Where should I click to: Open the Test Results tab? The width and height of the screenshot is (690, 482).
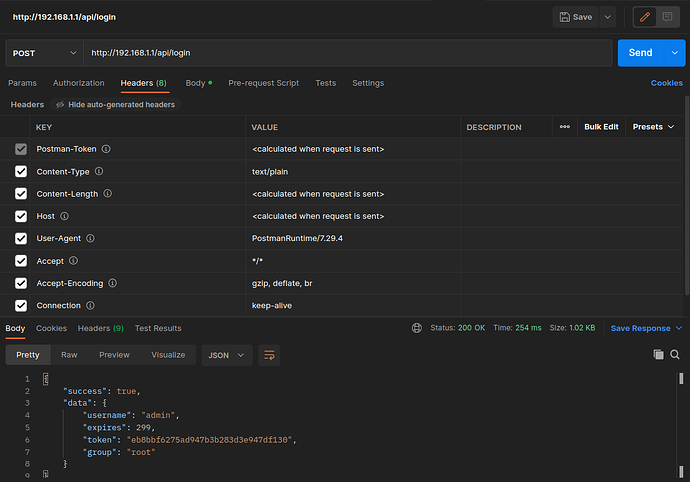coord(158,328)
